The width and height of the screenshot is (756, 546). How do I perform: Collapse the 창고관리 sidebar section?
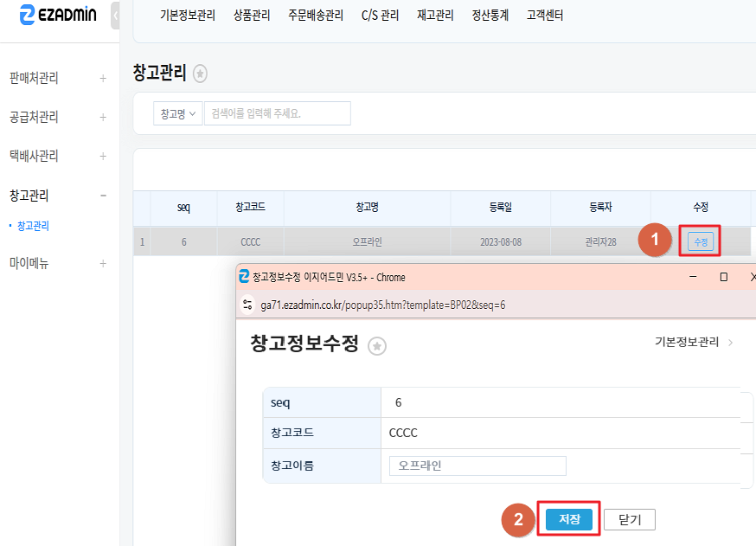coord(103,196)
